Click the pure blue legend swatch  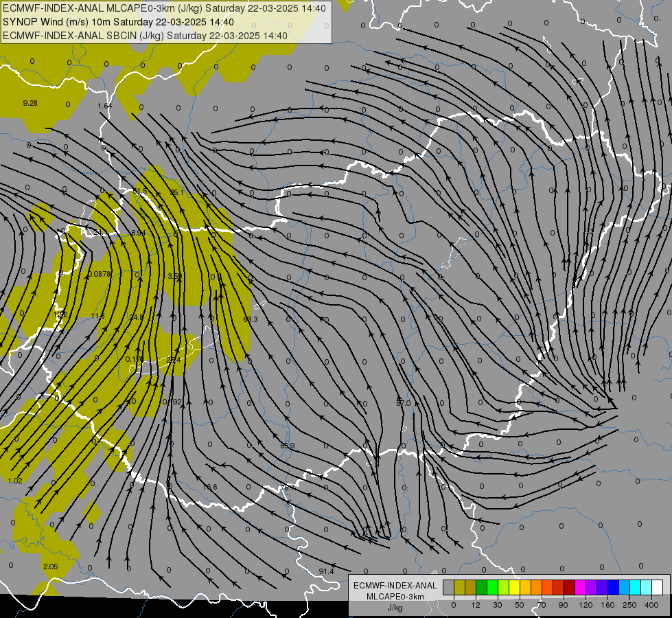613,588
